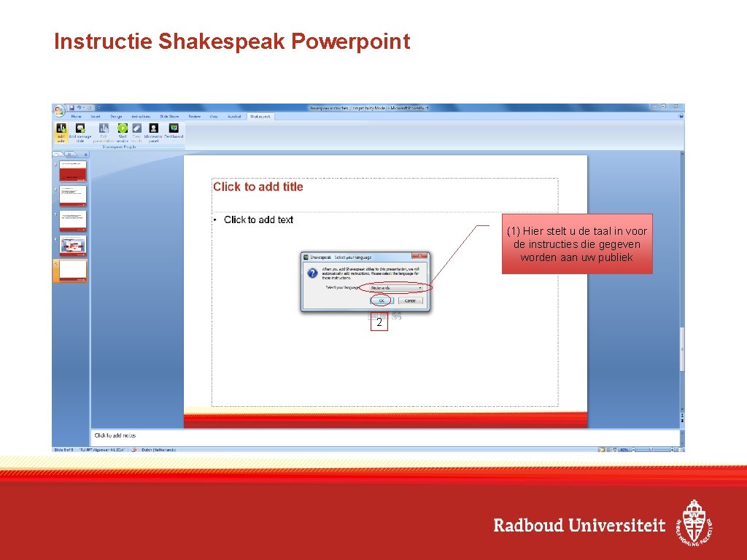Click Cancel in the language dialog
This screenshot has height=560, width=747.
tap(410, 300)
